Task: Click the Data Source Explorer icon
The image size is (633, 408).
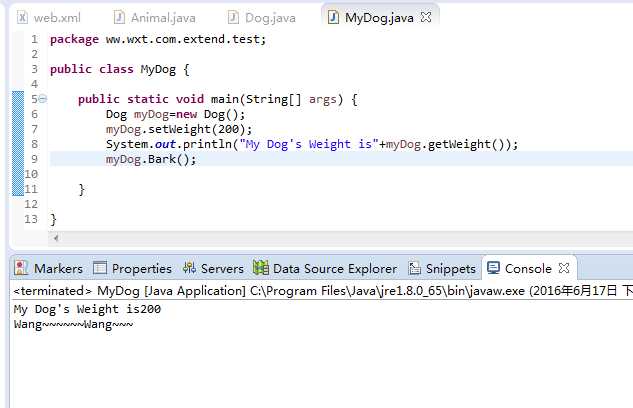Action: (261, 268)
